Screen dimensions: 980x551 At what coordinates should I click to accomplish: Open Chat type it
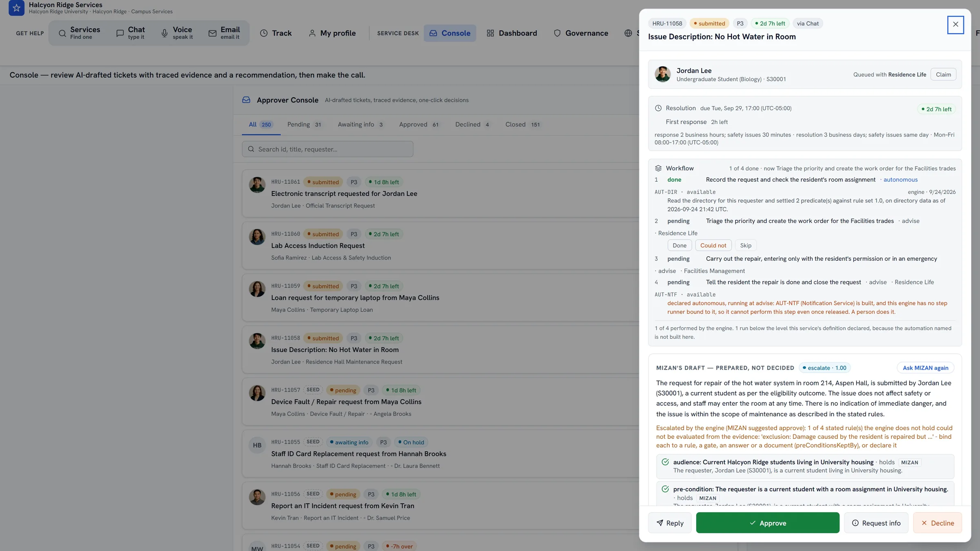pos(131,33)
